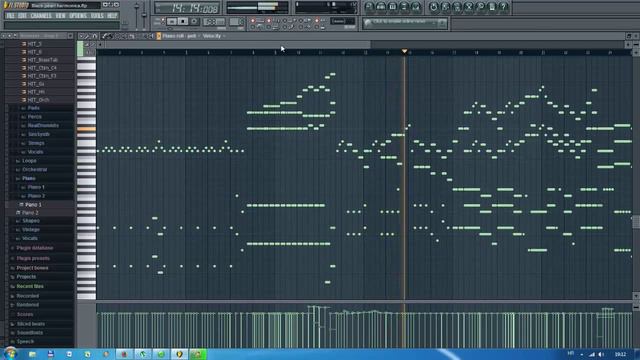This screenshot has width=640, height=360.
Task: Open the Plugin database folder
Action: pyautogui.click(x=35, y=248)
